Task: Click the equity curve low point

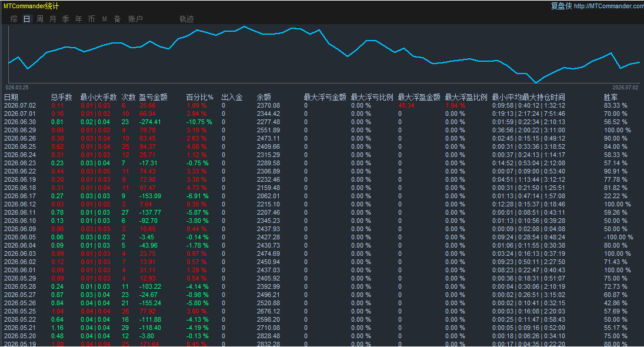Action: coord(536,82)
